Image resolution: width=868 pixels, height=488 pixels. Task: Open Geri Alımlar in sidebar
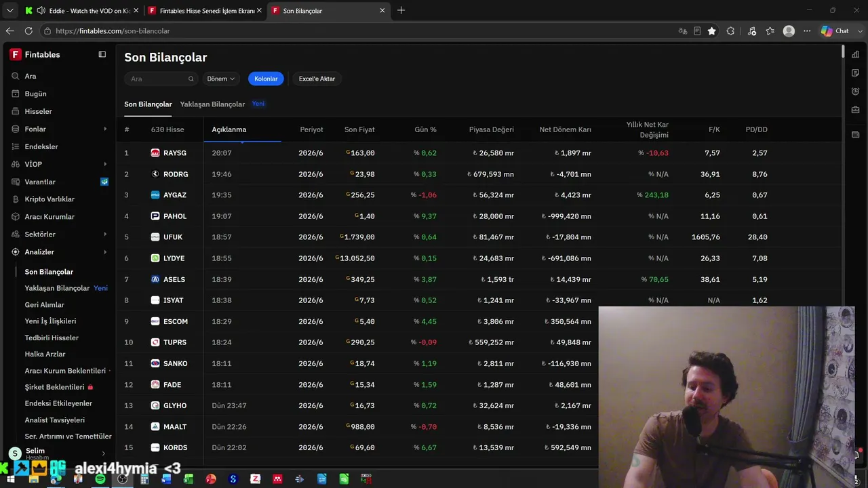(45, 305)
